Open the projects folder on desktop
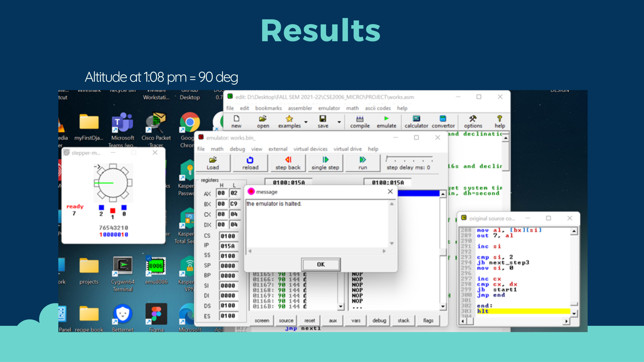Screen dimensions: 644x362 [x=89, y=271]
